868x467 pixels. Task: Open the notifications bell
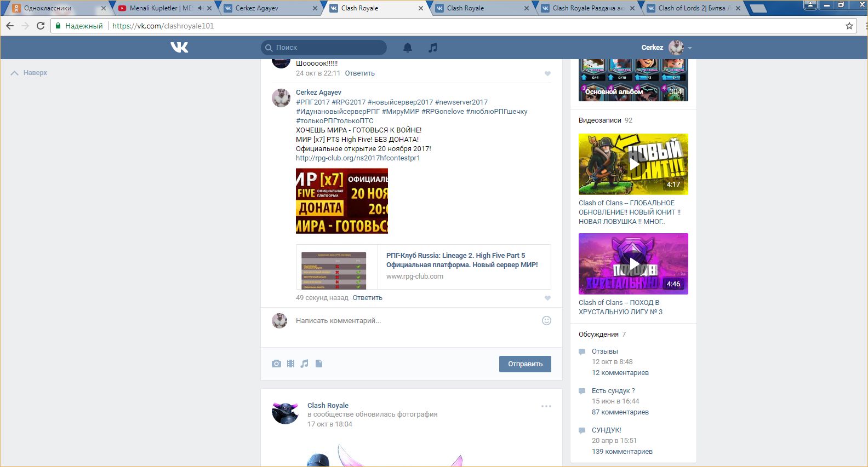408,48
